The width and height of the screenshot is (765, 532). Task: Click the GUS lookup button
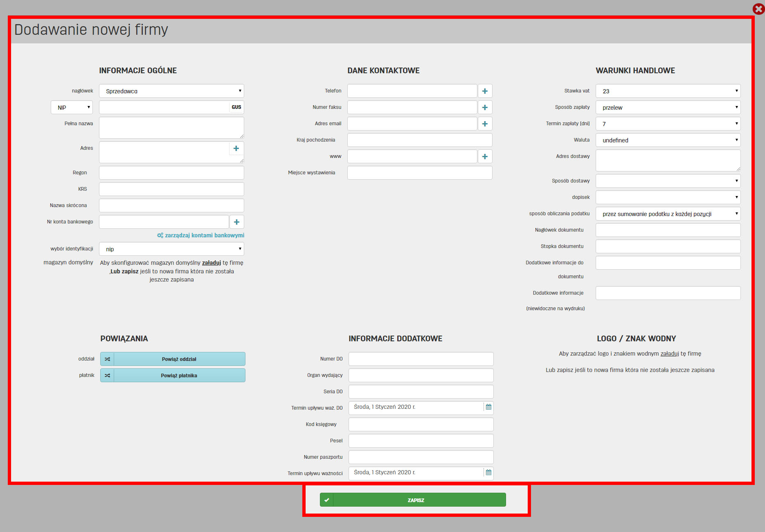pos(236,107)
